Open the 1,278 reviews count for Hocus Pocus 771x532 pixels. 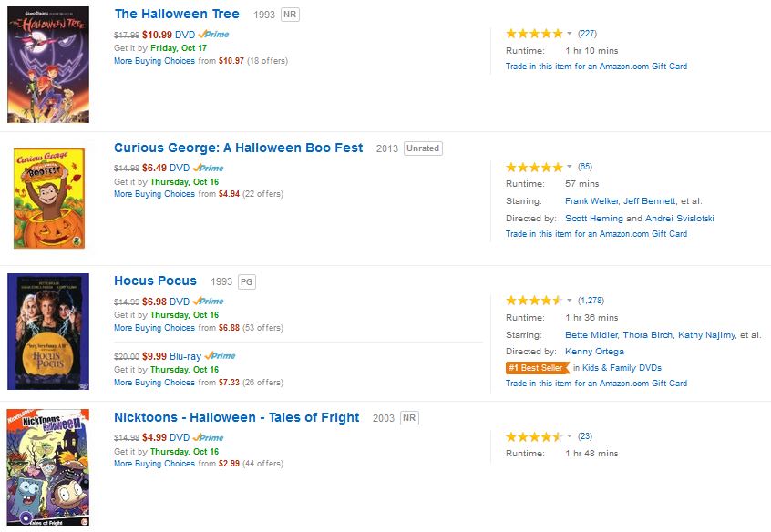tap(591, 301)
